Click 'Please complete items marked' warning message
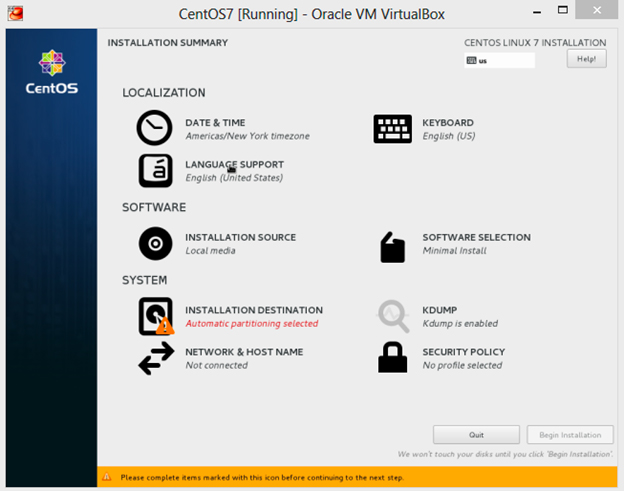 click(262, 477)
